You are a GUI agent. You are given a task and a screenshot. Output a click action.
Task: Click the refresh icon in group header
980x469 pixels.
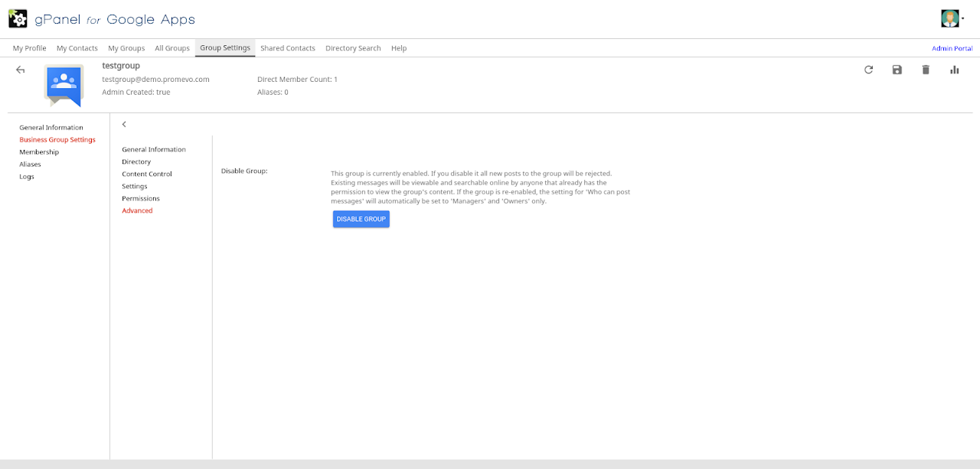coord(868,70)
